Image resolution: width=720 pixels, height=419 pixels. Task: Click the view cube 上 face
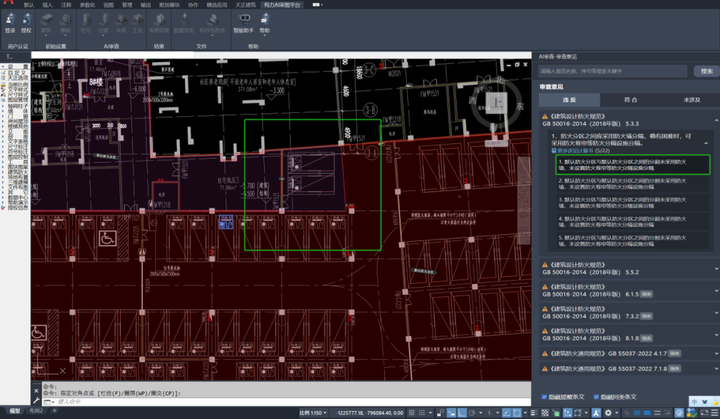tap(499, 102)
